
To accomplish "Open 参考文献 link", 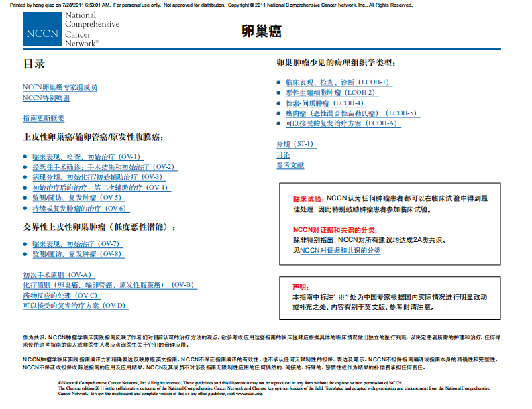I will [290, 165].
